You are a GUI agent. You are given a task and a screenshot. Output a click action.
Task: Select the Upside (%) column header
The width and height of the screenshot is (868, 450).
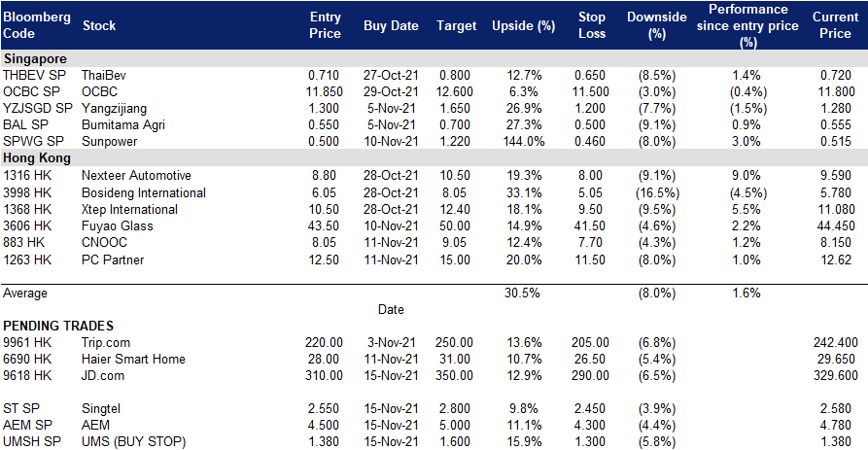coord(523,25)
